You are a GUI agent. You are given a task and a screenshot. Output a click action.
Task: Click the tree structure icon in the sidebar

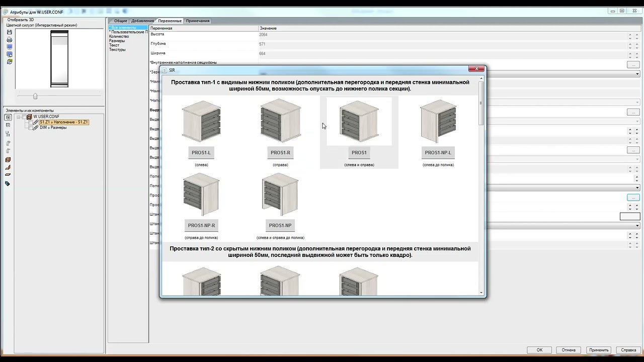pos(8,134)
